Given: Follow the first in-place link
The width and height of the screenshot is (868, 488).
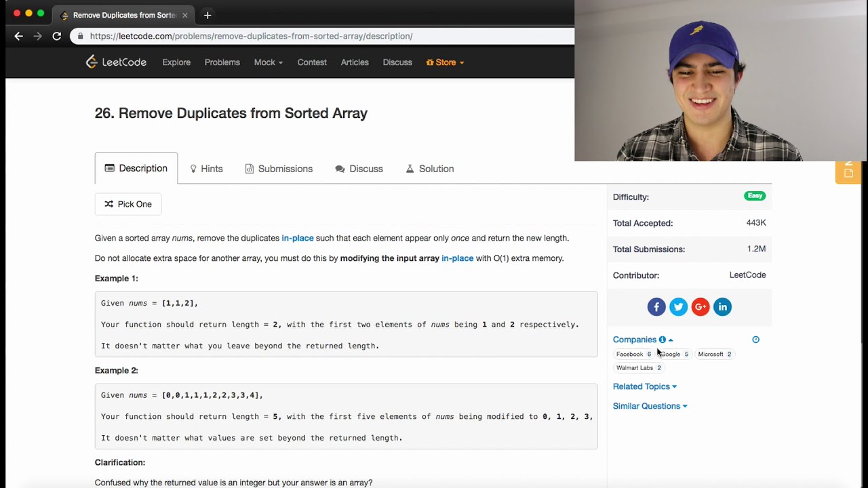Looking at the screenshot, I should (x=298, y=238).
